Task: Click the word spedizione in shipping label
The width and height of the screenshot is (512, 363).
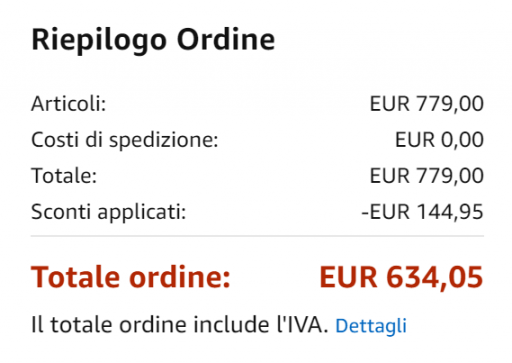Action: tap(164, 140)
